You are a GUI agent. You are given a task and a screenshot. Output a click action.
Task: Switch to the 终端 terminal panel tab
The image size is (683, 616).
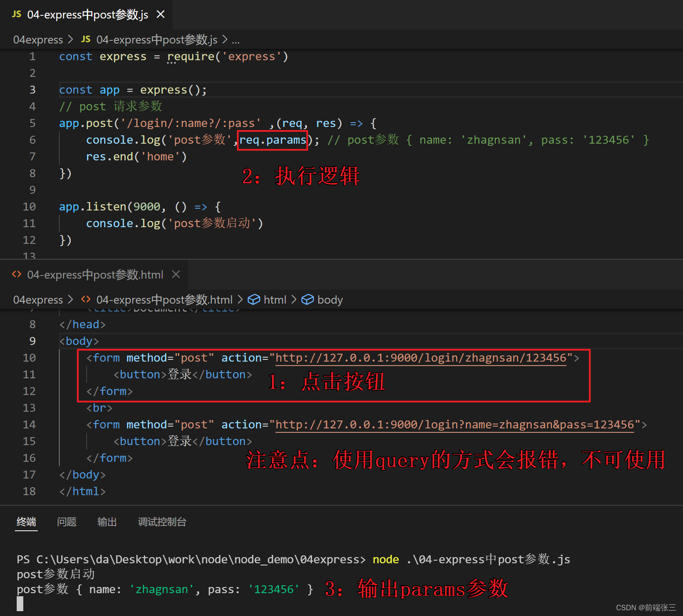click(x=26, y=522)
